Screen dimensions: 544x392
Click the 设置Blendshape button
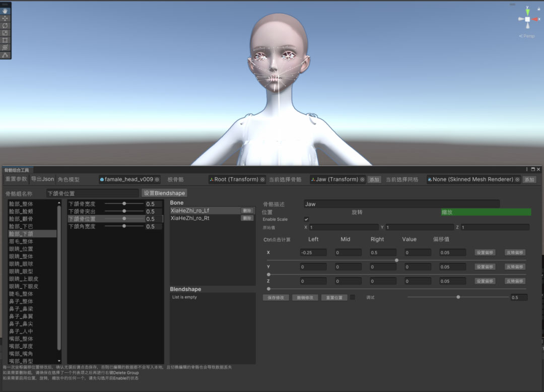[164, 193]
